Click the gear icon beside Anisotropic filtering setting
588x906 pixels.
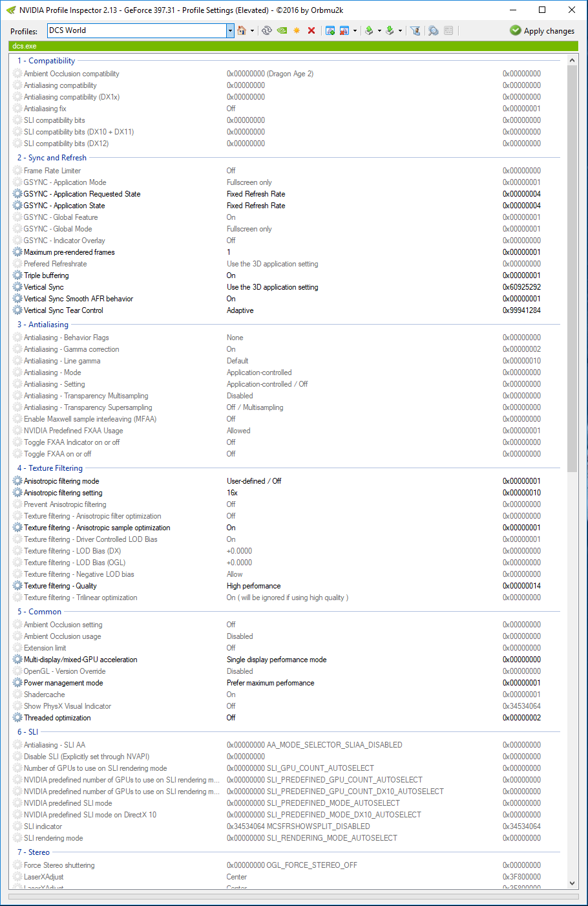(17, 493)
